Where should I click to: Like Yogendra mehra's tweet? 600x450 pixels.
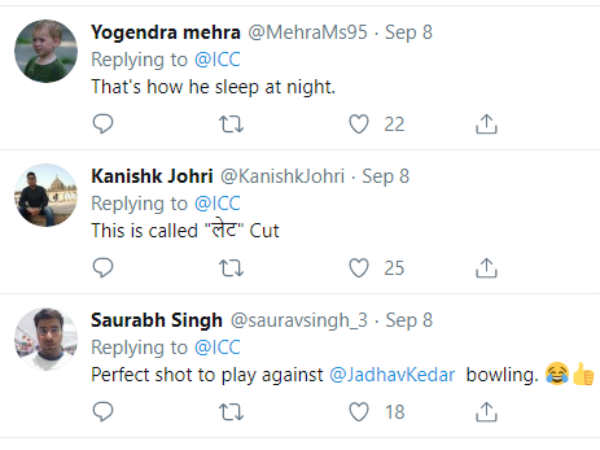359,124
